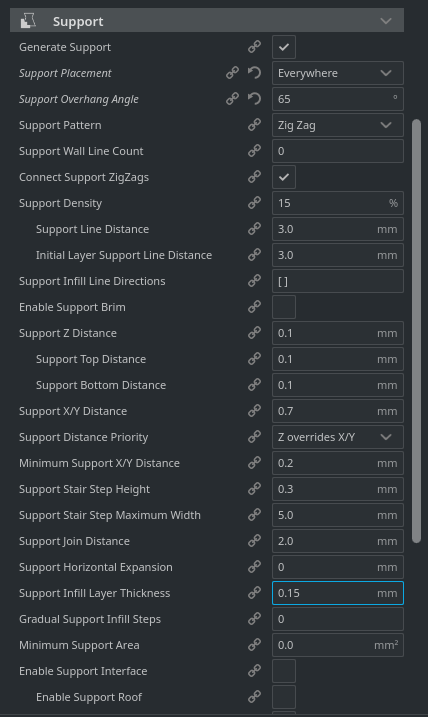This screenshot has height=717, width=428.
Task: Open the Support Placement Everywhere dropdown
Action: [x=338, y=73]
